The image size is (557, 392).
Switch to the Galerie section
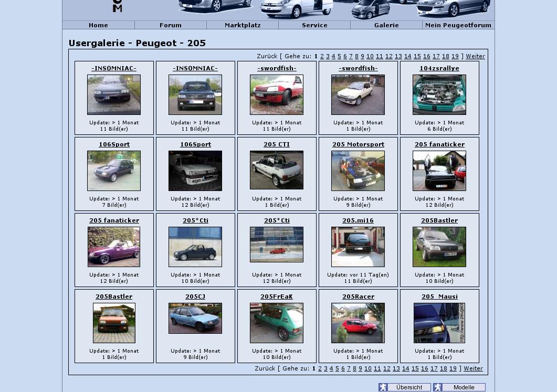(386, 25)
